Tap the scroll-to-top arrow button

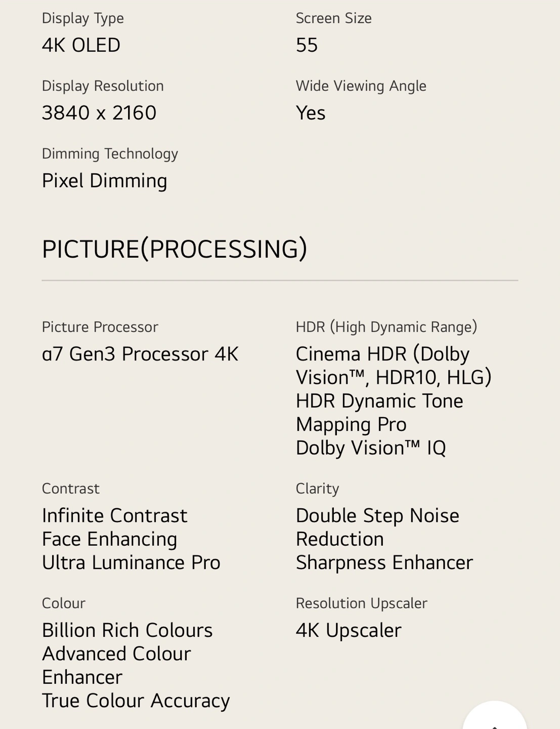pyautogui.click(x=495, y=715)
